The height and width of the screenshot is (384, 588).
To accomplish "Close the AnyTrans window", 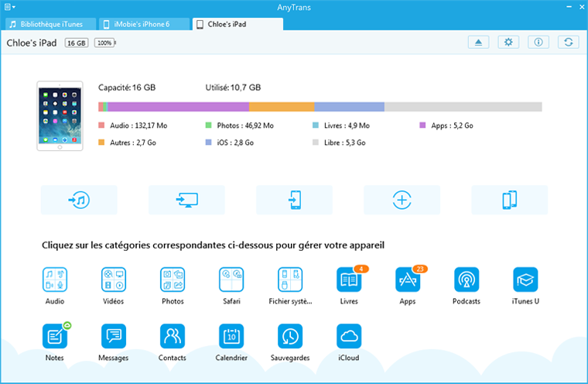I will tap(582, 7).
